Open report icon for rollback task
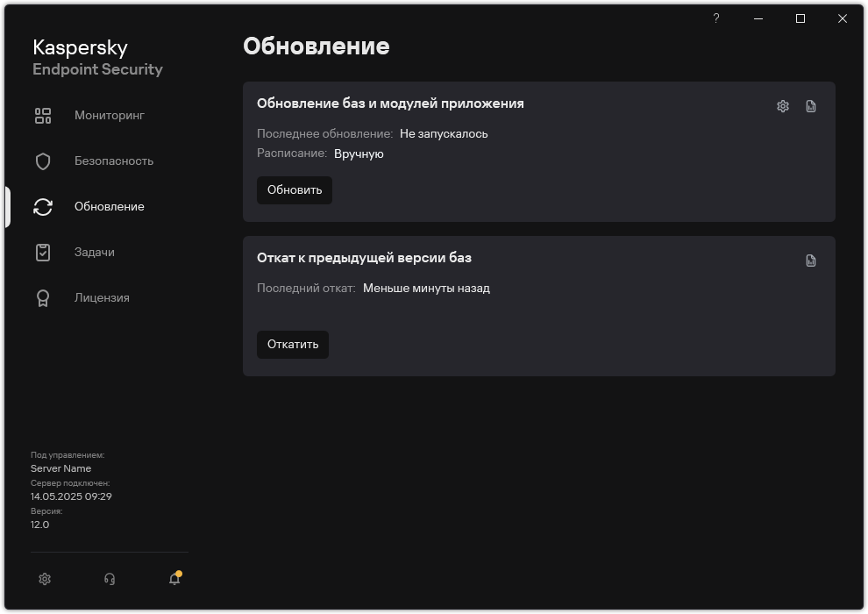Screen dimensions: 868x614 pos(810,261)
